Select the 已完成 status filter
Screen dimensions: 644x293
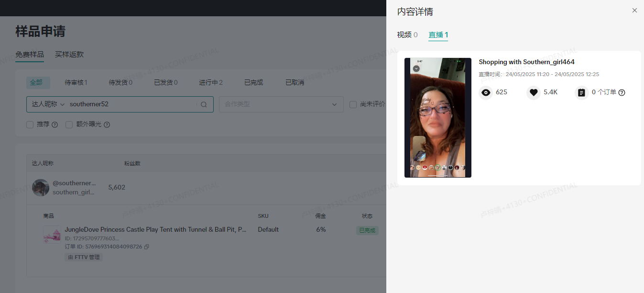point(253,82)
